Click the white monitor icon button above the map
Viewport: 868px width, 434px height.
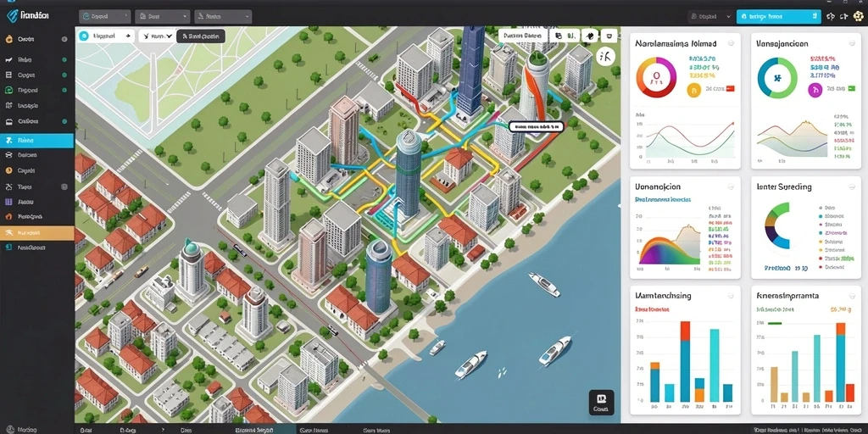click(609, 36)
